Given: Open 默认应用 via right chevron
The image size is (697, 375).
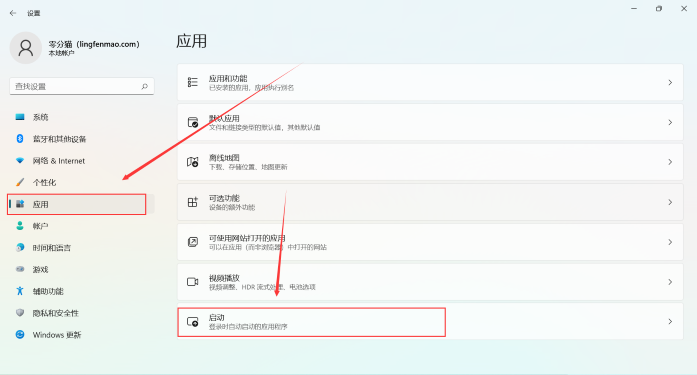Looking at the screenshot, I should (670, 122).
